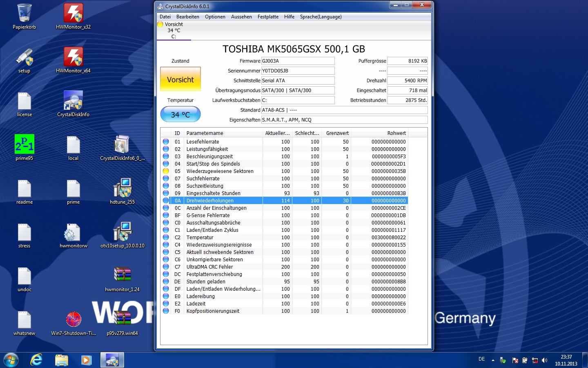
Task: Click the volume tray icon
Action: (x=544, y=360)
